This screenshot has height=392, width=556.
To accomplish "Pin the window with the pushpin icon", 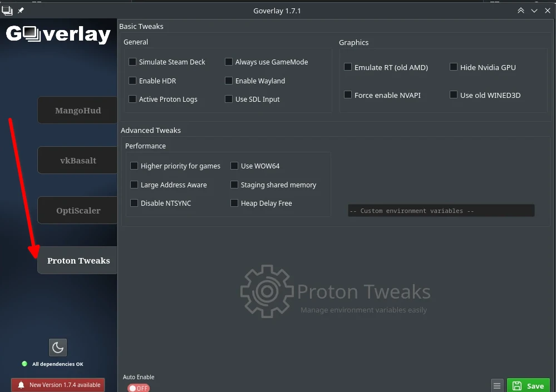I will pos(21,11).
